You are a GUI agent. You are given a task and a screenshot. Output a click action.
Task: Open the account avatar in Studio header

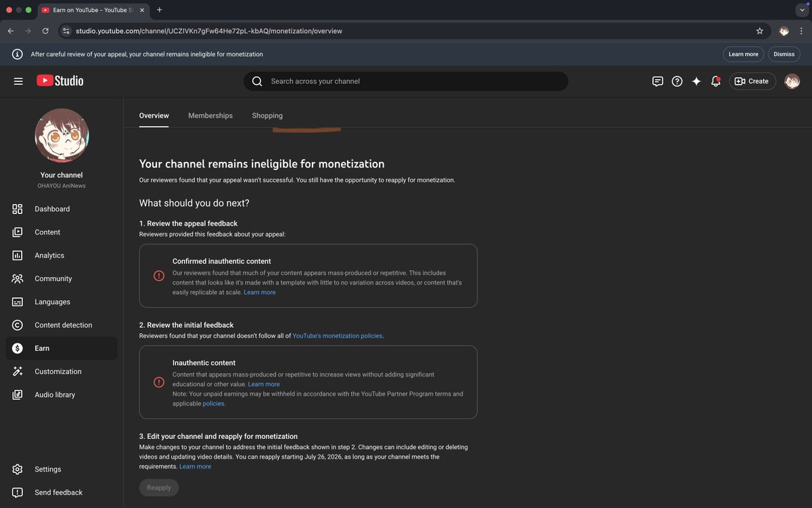click(x=792, y=81)
